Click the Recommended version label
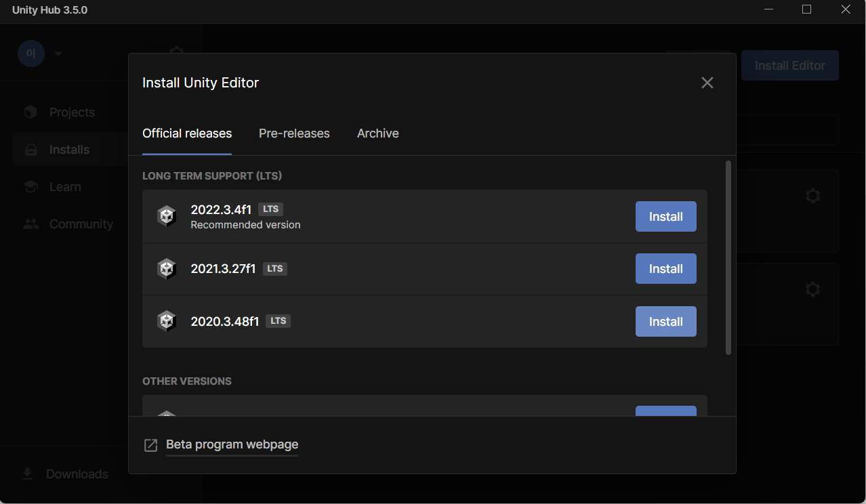 [245, 225]
